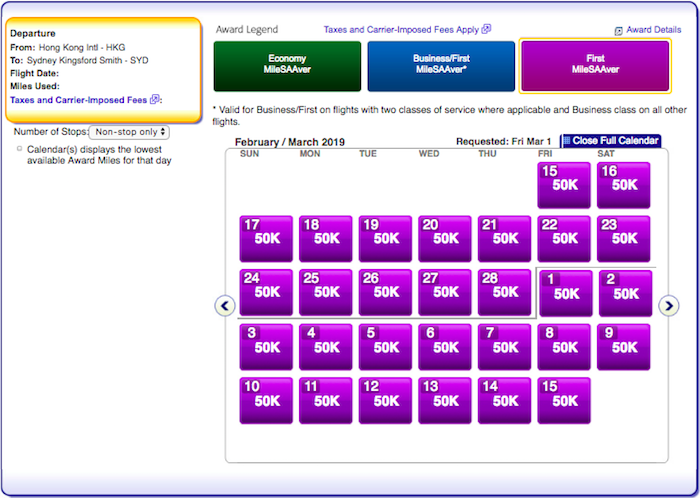
Task: Toggle the calendar lowest award miles checkbox
Action: pos(19,149)
